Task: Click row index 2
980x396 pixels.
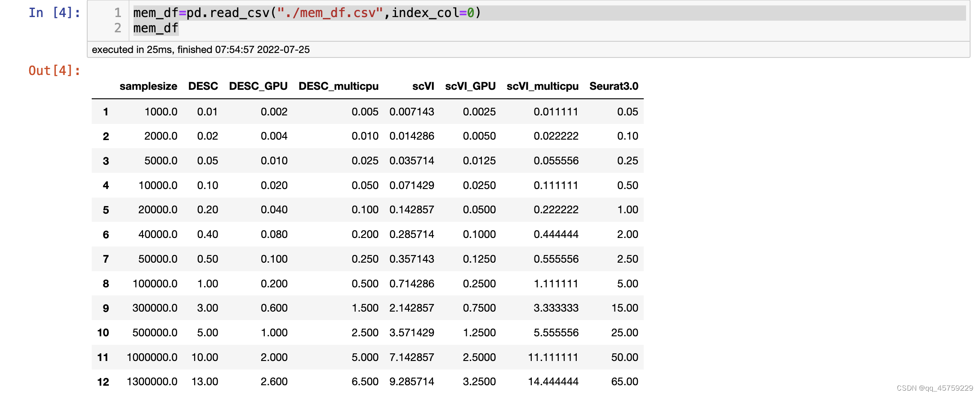Action: tap(106, 136)
